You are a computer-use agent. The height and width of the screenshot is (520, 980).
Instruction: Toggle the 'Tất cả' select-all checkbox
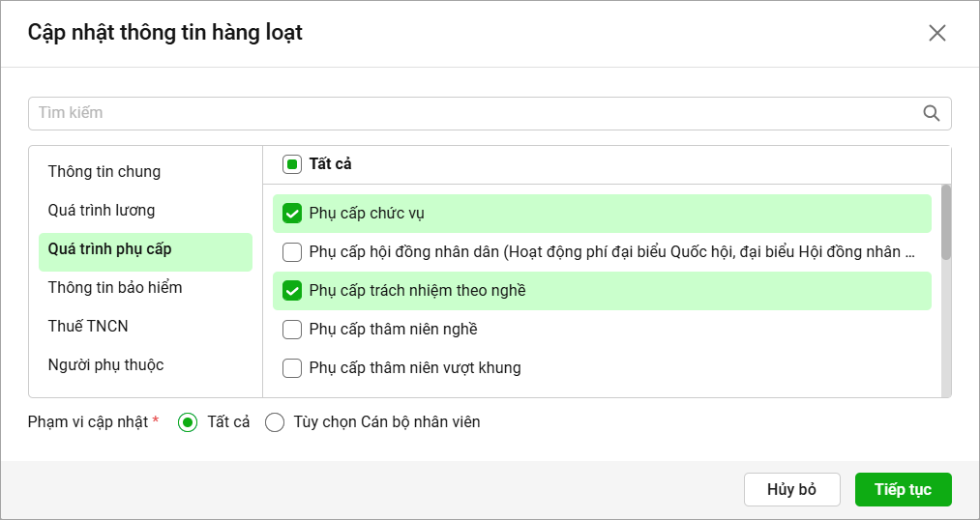[x=292, y=164]
